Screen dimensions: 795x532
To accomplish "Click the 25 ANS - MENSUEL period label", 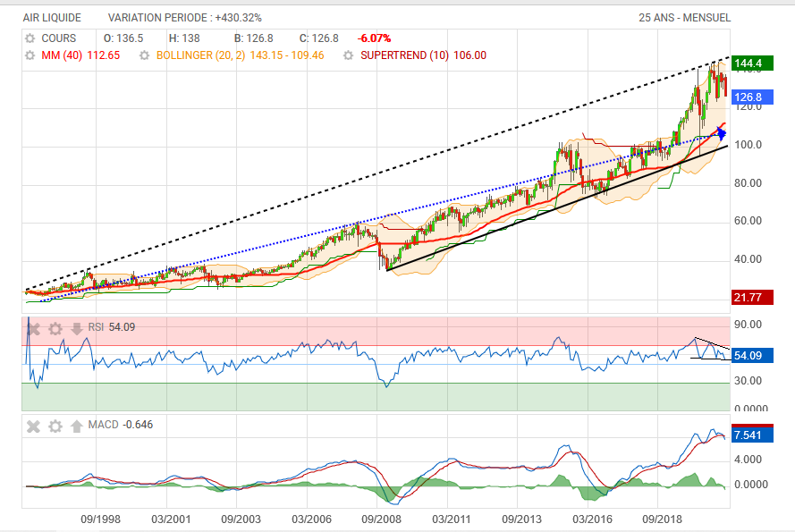I will pyautogui.click(x=684, y=18).
